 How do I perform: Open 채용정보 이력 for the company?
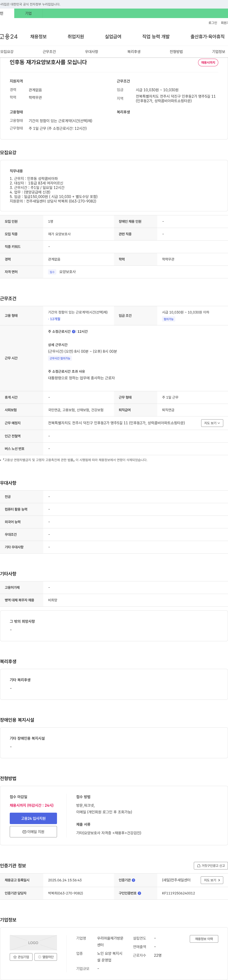pyautogui.click(x=204, y=939)
